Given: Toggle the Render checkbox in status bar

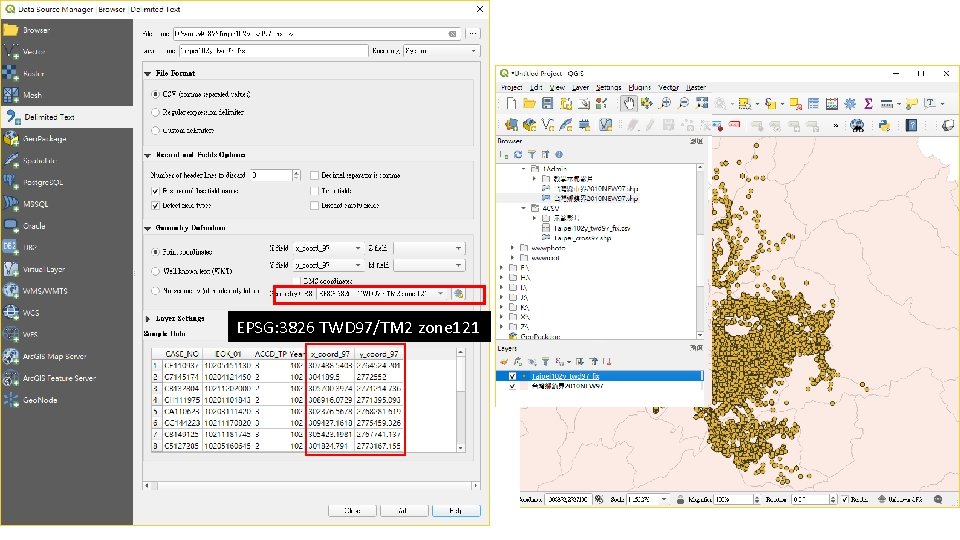Looking at the screenshot, I should pos(845,500).
